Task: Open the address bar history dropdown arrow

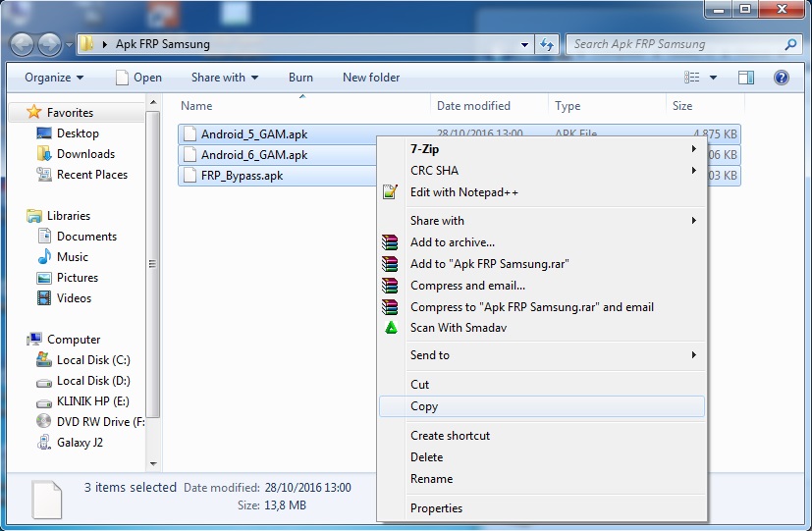Action: click(524, 44)
